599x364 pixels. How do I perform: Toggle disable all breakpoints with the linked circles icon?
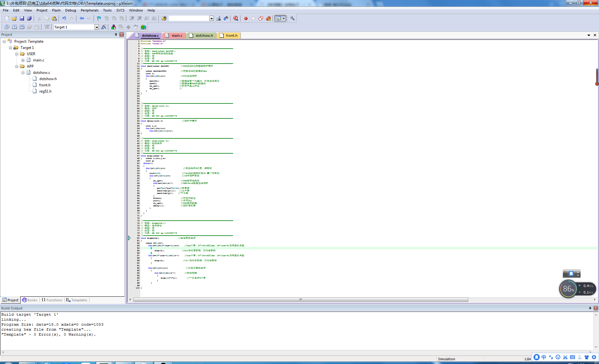[261, 18]
